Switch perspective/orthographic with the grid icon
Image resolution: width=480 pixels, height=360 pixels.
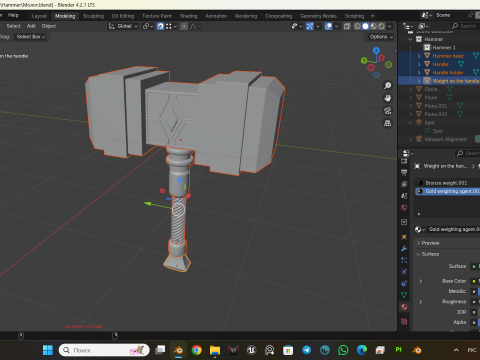387,123
